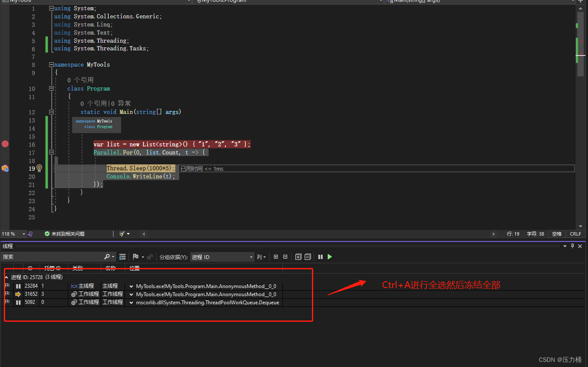Image resolution: width=588 pixels, height=367 pixels.
Task: Click the main thread category icon for 23284
Action: click(x=74, y=286)
